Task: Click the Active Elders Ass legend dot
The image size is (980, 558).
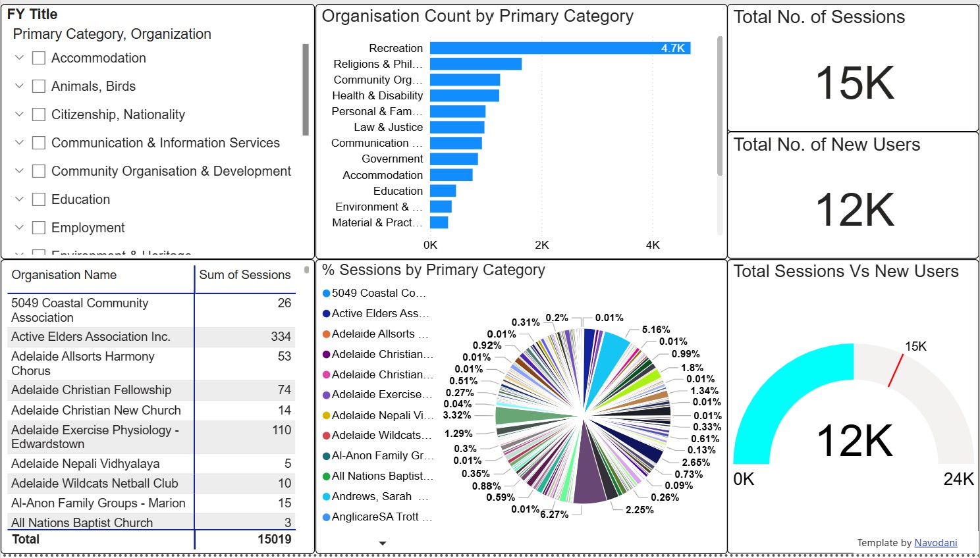Action: (326, 314)
